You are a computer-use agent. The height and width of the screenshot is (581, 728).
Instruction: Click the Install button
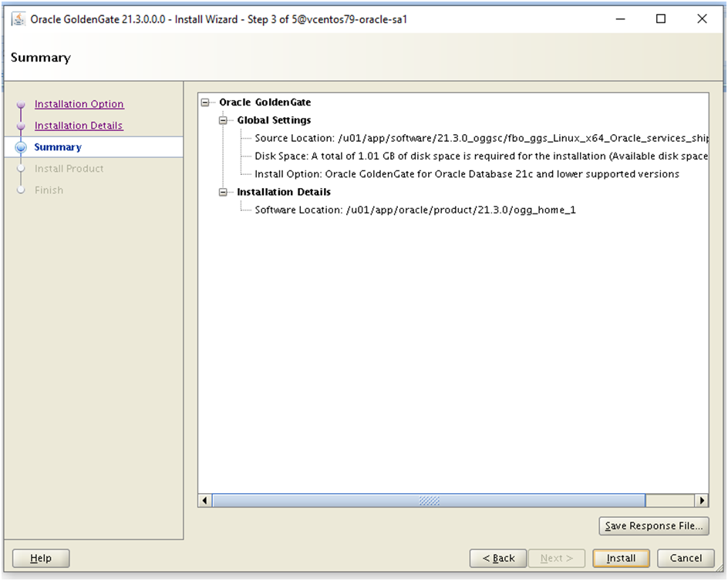(621, 558)
